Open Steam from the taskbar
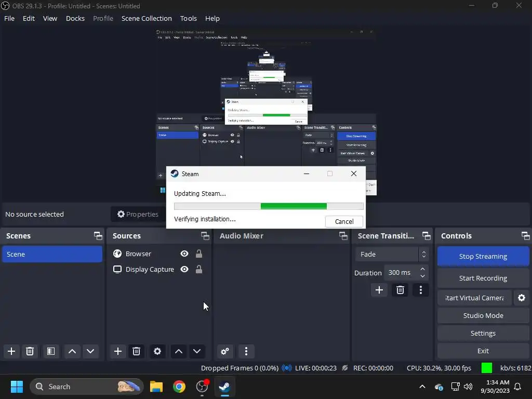The width and height of the screenshot is (532, 399). click(x=224, y=387)
